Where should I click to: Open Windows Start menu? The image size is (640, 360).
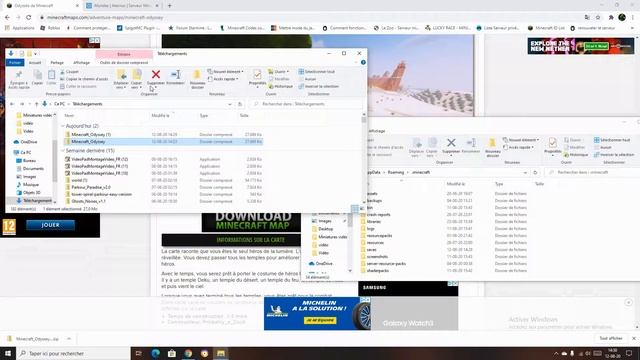[x=8, y=353]
